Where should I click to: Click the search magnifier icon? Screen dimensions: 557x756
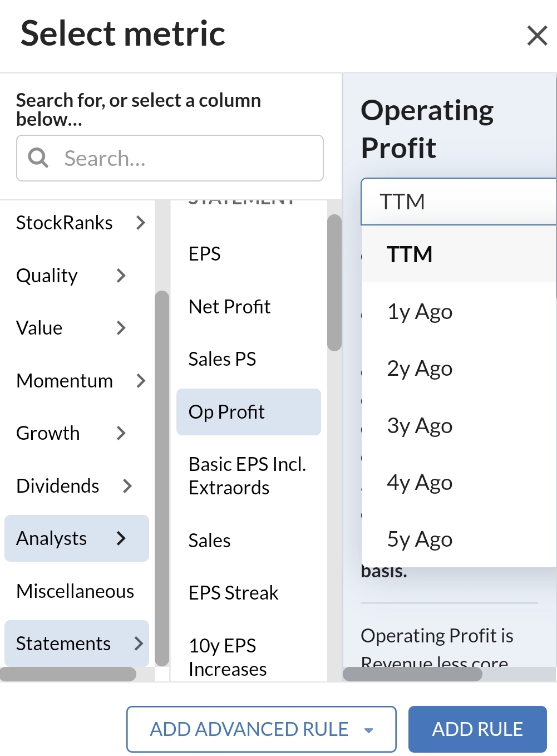click(x=38, y=158)
